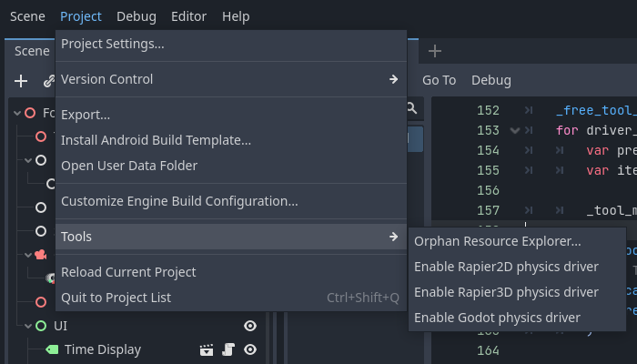Open the script attached to Time Display

[228, 349]
